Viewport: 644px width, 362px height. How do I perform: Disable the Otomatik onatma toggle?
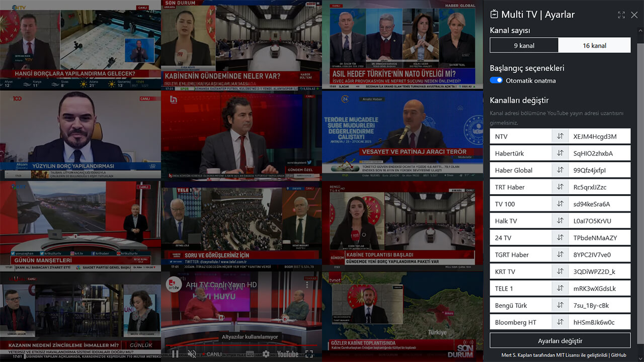click(496, 80)
